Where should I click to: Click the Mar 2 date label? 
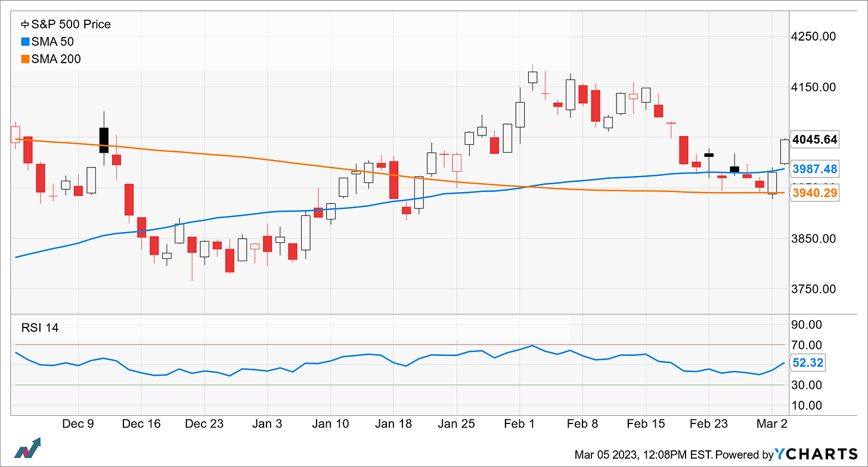point(771,424)
